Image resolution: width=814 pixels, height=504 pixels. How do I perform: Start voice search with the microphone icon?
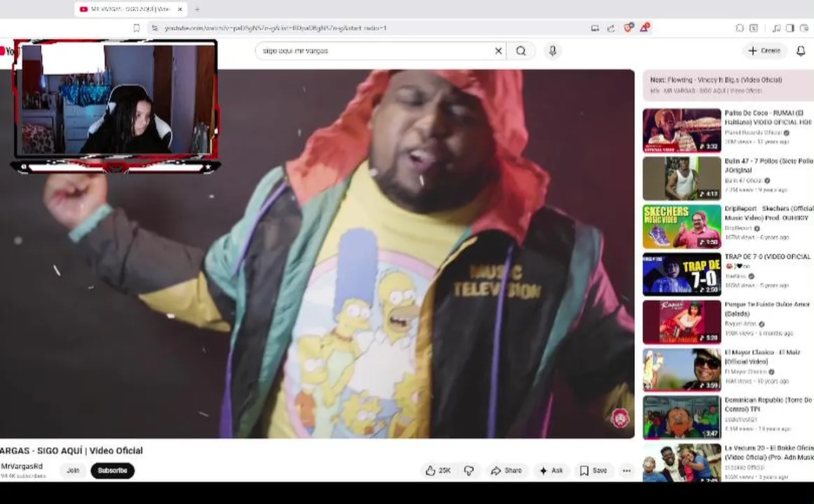[x=552, y=51]
